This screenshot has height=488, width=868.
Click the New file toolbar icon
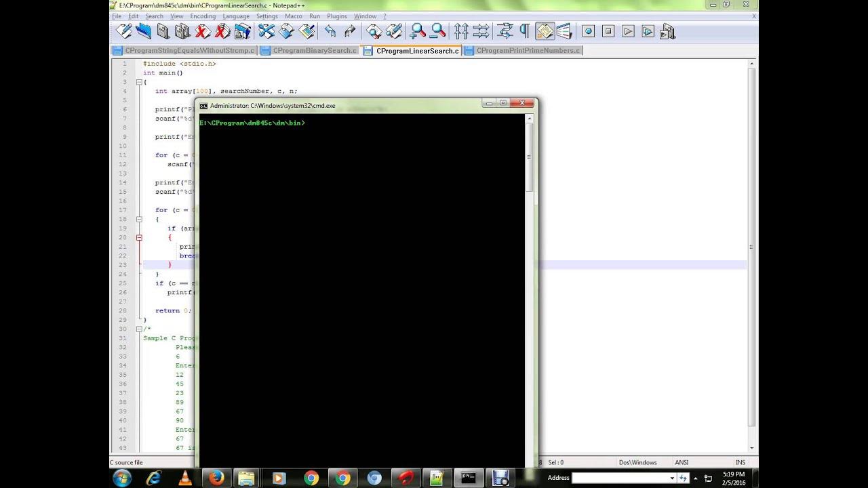[x=124, y=31]
